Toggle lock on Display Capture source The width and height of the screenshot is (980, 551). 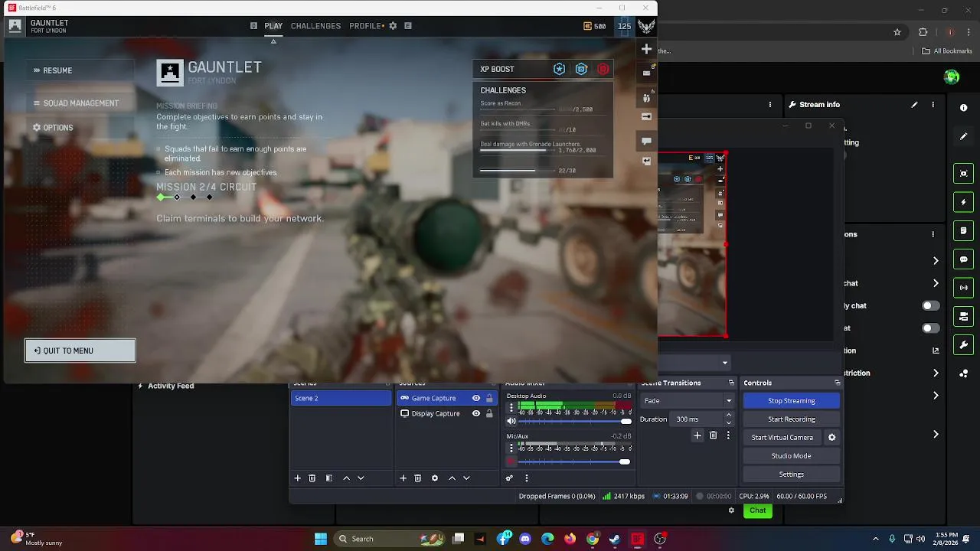[x=489, y=413]
